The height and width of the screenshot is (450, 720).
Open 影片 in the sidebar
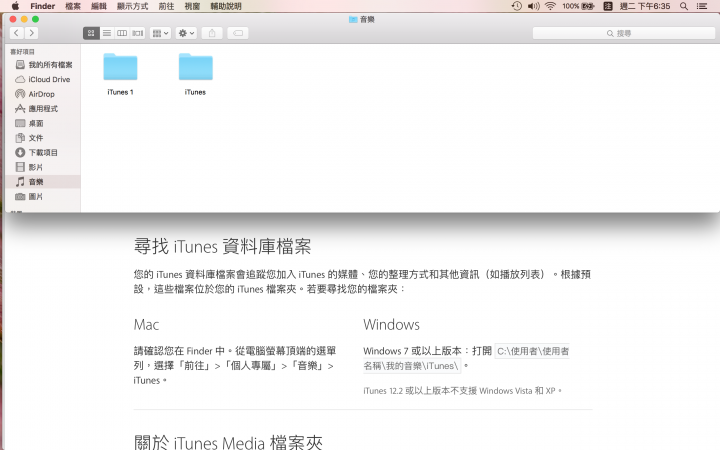(44, 167)
